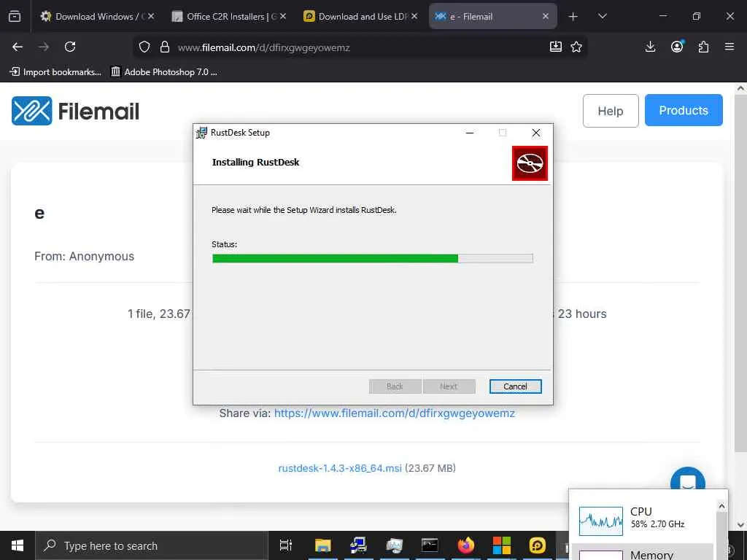Click the Help button on Filemail

click(611, 111)
